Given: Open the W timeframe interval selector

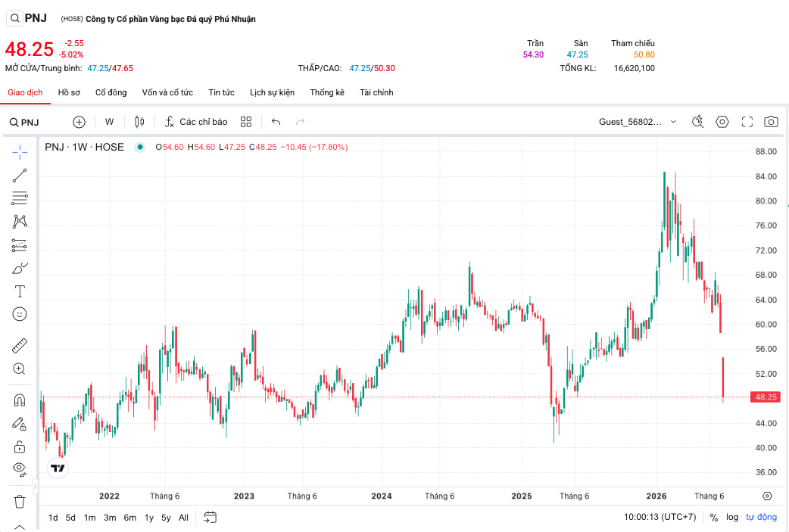Looking at the screenshot, I should 109,122.
